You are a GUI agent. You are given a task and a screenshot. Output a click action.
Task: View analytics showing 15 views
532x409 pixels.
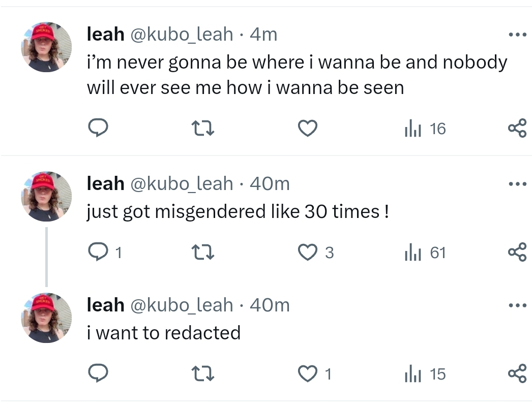425,374
